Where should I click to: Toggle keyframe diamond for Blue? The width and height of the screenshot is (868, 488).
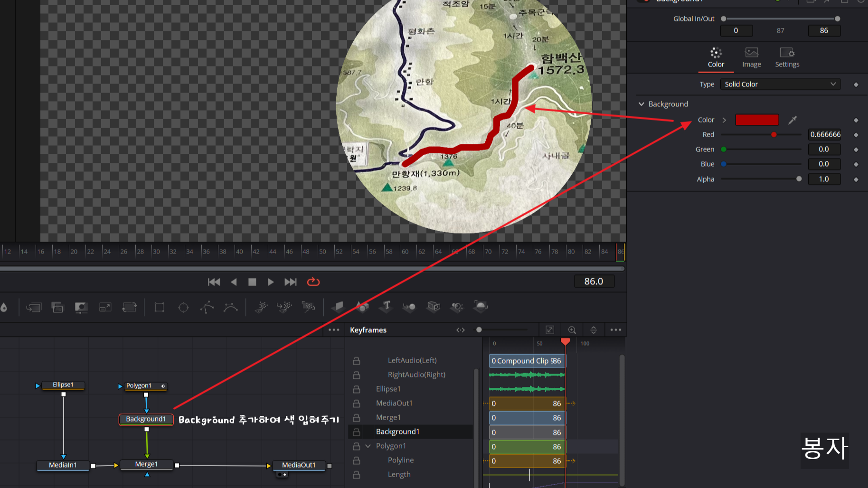click(856, 164)
